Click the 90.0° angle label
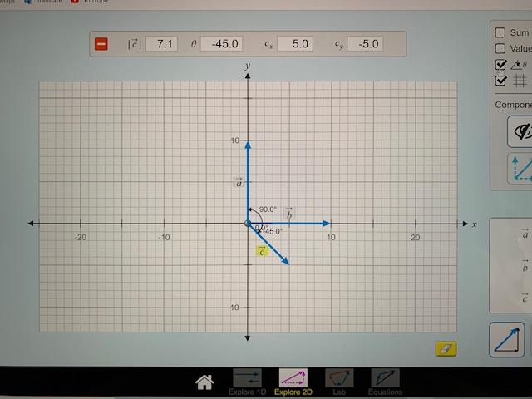Screen dimensions: 532x399 pyautogui.click(x=268, y=209)
